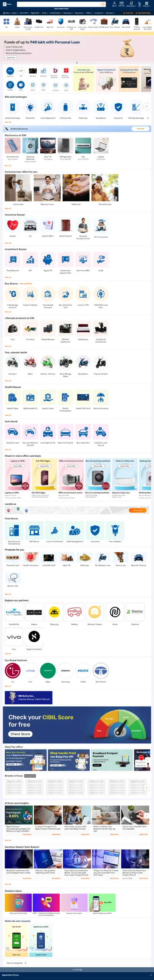Open the Fixed Deposit investment icon
The height and width of the screenshot is (980, 154).
[x=13, y=260]
